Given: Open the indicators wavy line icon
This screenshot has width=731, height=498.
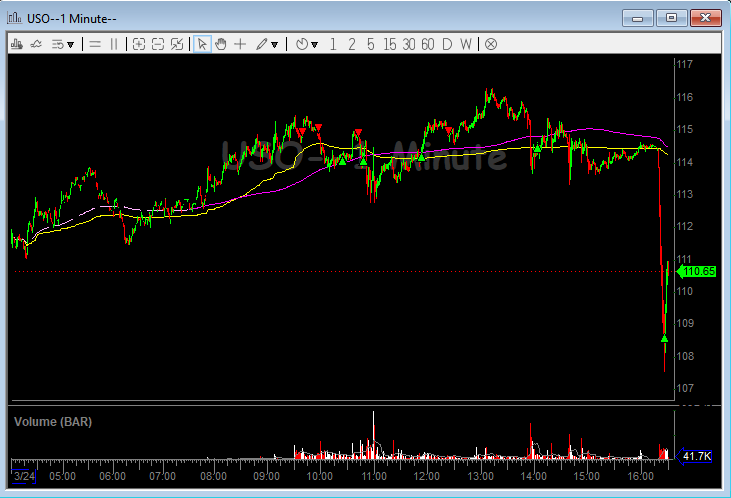Looking at the screenshot, I should (36, 44).
